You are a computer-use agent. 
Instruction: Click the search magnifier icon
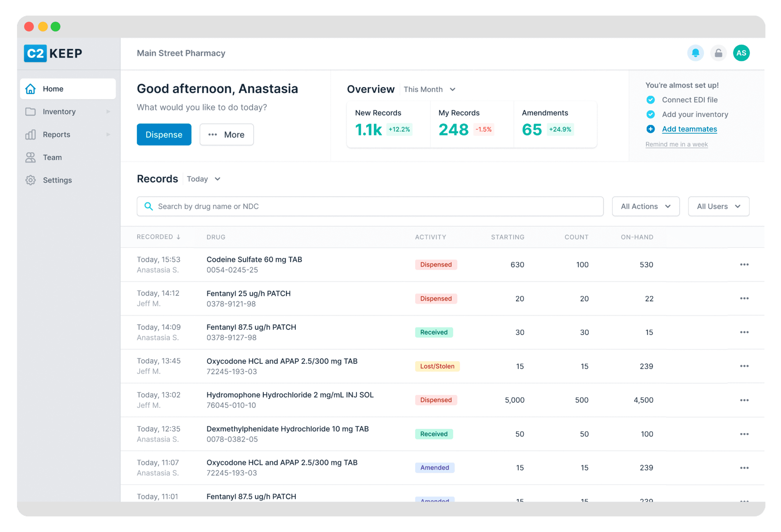point(149,206)
